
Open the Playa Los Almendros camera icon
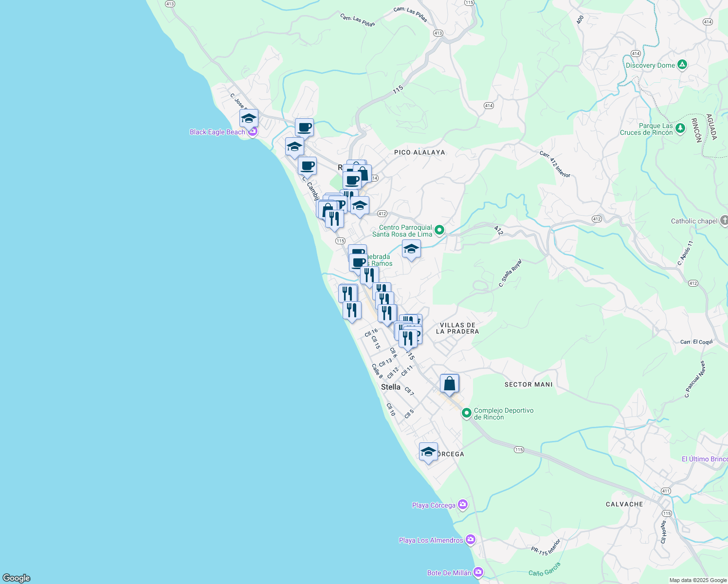click(x=470, y=540)
